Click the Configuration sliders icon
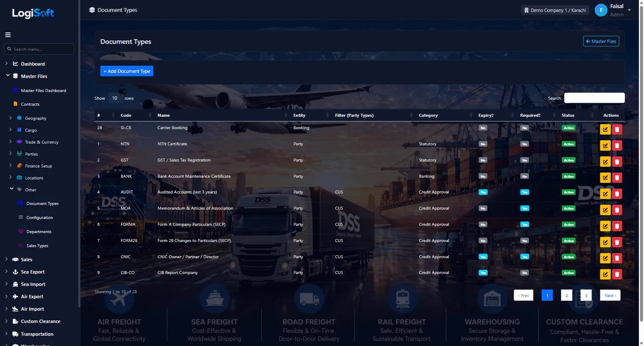The width and height of the screenshot is (644, 346). coord(20,217)
